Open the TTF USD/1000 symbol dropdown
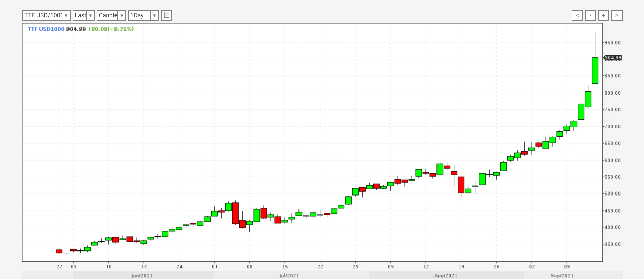Screen dimensions: 644x279 pos(46,15)
